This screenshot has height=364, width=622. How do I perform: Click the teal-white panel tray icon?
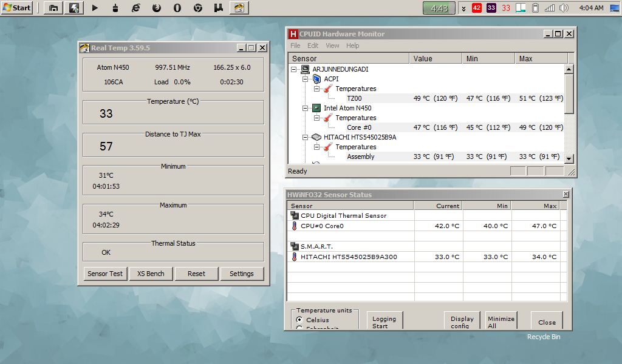click(521, 8)
